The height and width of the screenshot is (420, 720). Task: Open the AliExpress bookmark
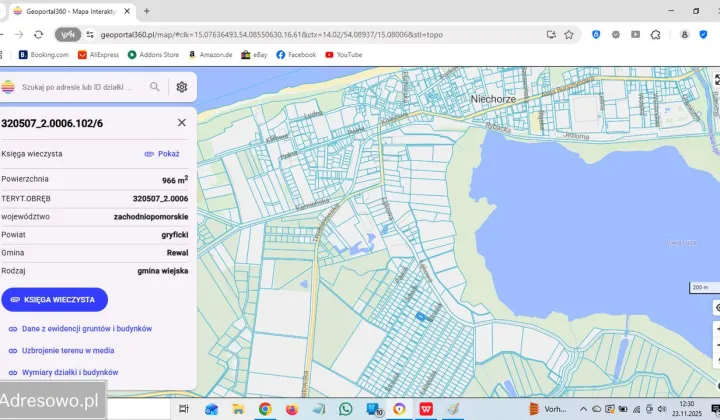coord(98,55)
